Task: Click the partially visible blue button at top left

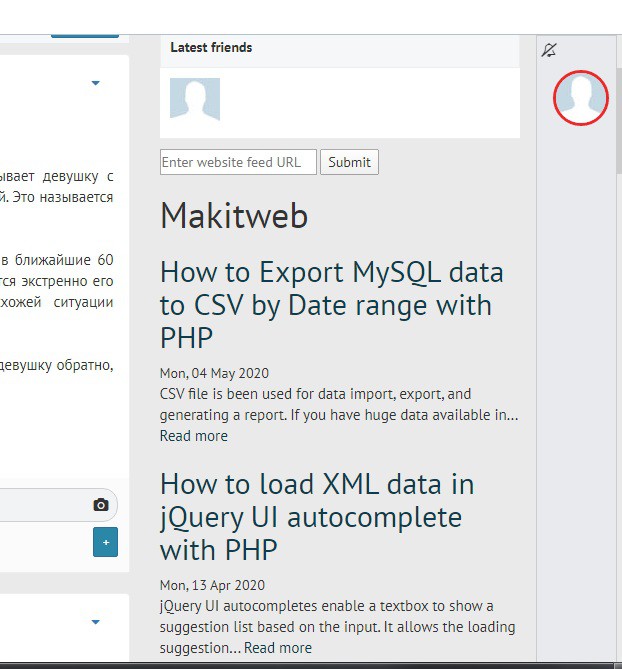Action: (x=84, y=36)
